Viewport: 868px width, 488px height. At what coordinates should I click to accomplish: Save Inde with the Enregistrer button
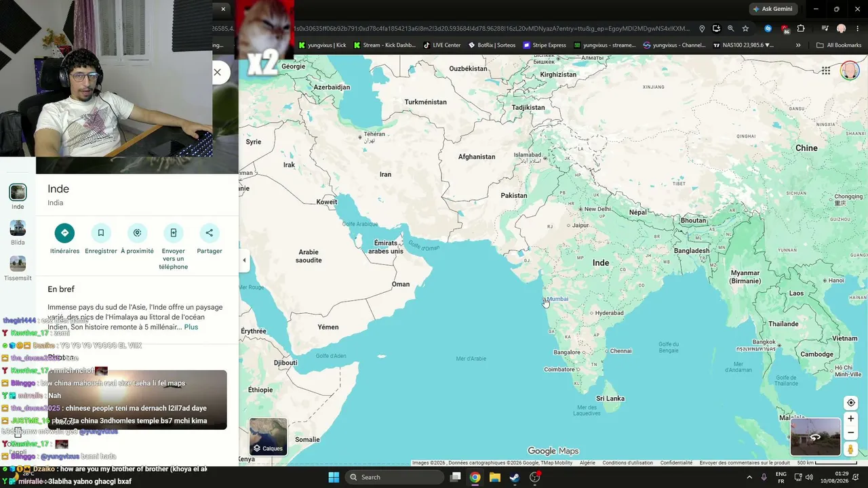coord(101,233)
